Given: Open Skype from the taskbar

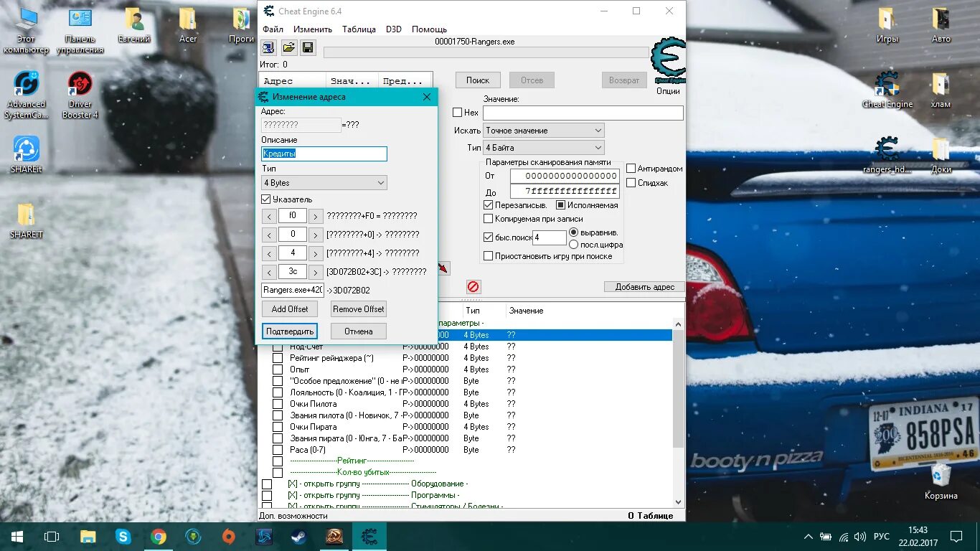Looking at the screenshot, I should [x=123, y=537].
